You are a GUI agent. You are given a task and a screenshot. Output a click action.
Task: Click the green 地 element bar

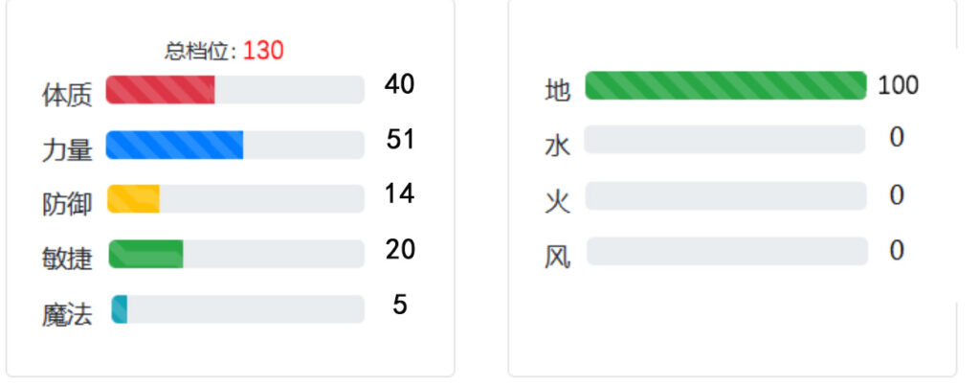click(x=725, y=85)
